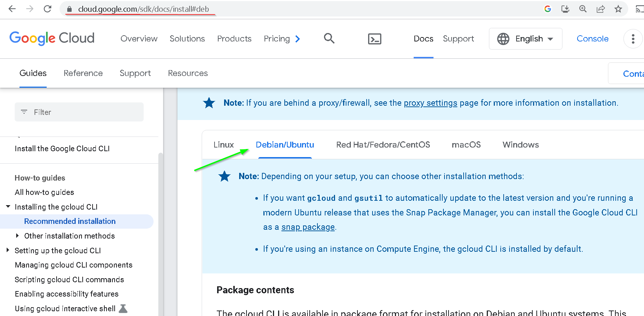Viewport: 644px width, 316px height.
Task: Click the install app icon in address bar
Action: tap(565, 9)
